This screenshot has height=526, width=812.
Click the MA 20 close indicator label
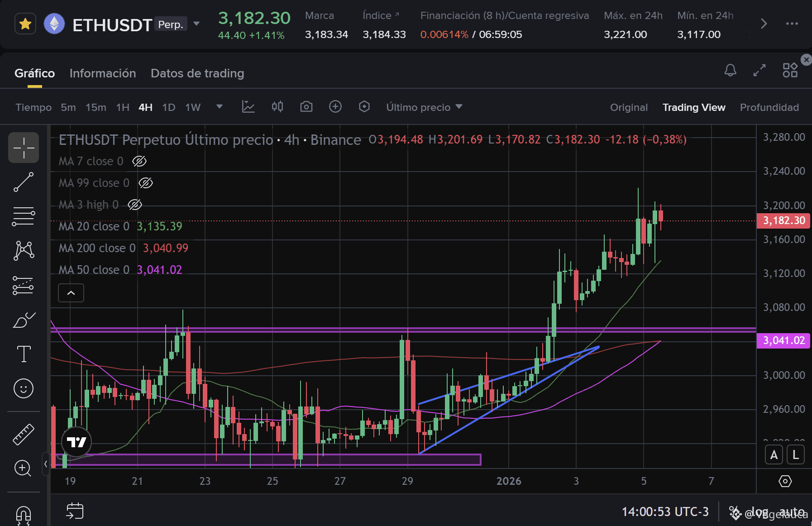coord(94,226)
